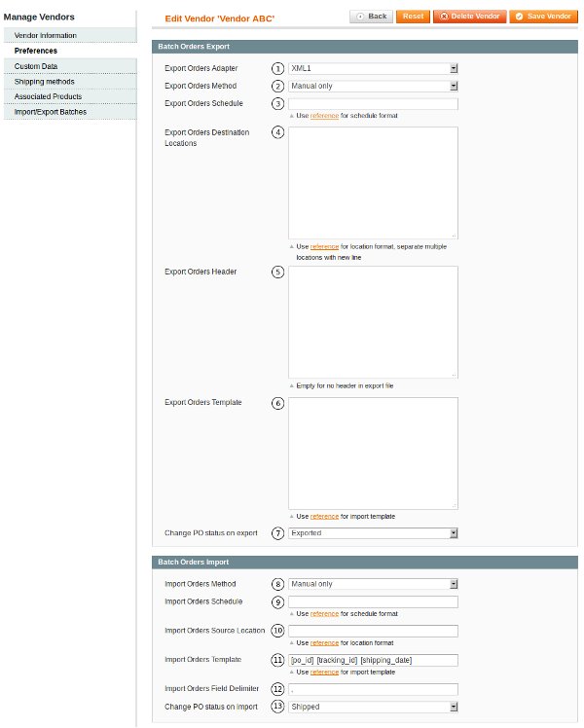Click the Export Orders Header text area
Viewport: 584px width, 728px height.
373,322
